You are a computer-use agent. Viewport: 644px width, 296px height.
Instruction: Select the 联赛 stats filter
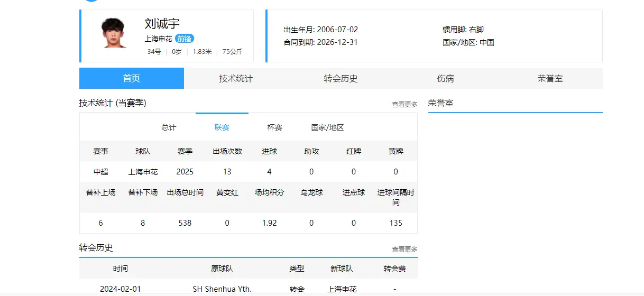click(x=222, y=127)
